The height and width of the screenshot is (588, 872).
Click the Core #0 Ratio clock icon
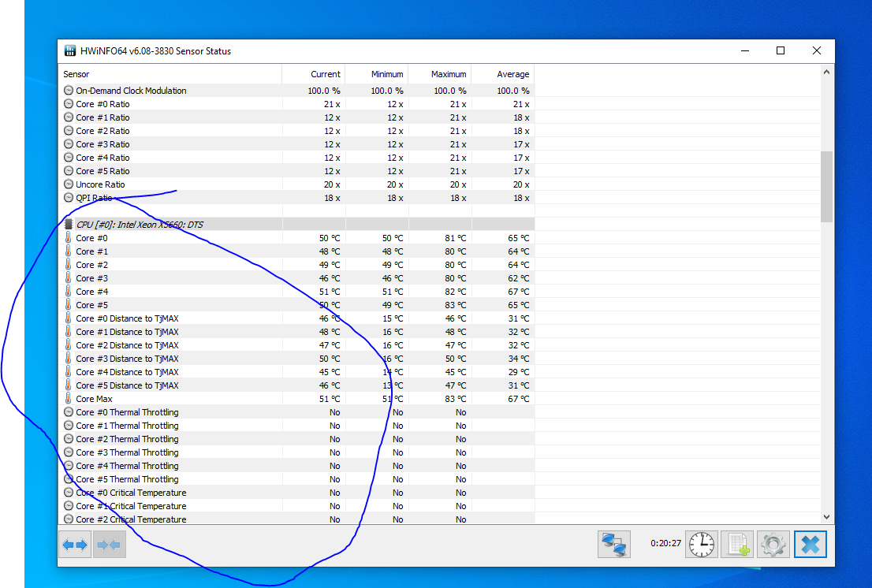(69, 104)
